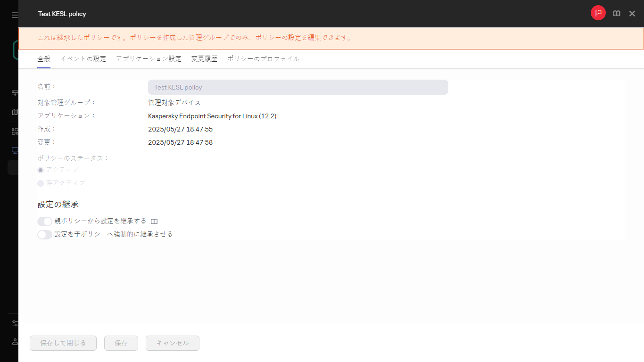The height and width of the screenshot is (362, 644).
Task: Click the 名前 field containing Test KESL policy
Action: pos(298,87)
